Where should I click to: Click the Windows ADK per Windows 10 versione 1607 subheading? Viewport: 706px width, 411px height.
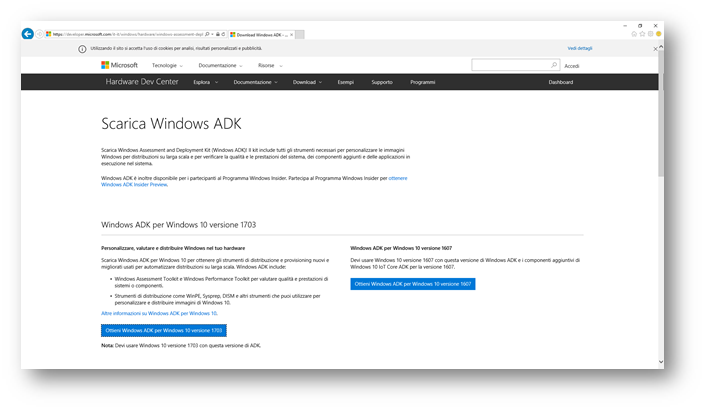pos(401,248)
